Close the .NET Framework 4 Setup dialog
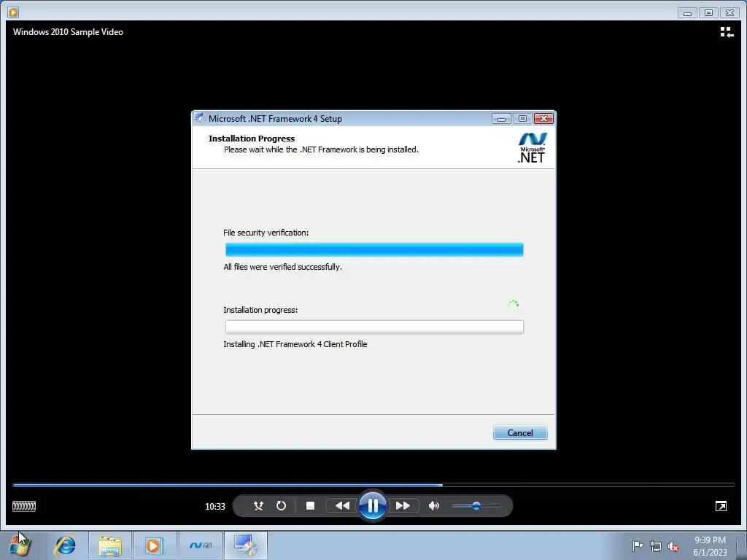 543,118
